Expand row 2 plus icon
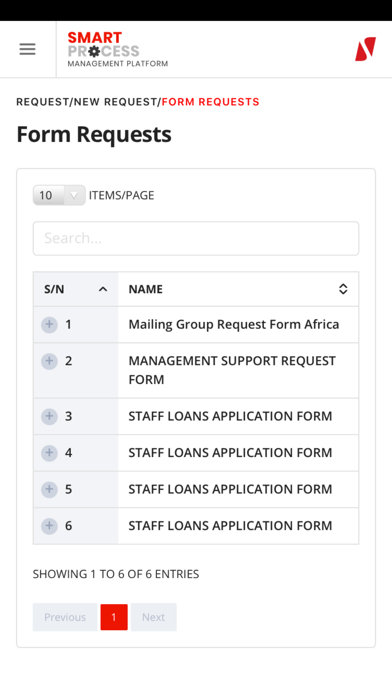The image size is (392, 696). click(x=49, y=361)
